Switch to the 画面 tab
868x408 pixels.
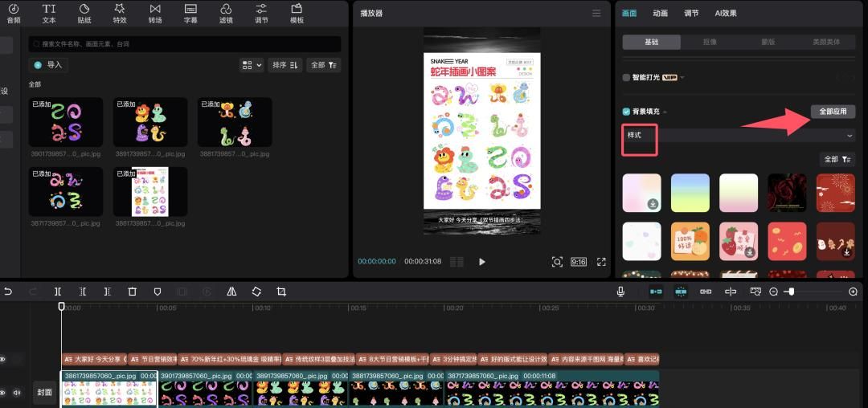click(x=628, y=14)
